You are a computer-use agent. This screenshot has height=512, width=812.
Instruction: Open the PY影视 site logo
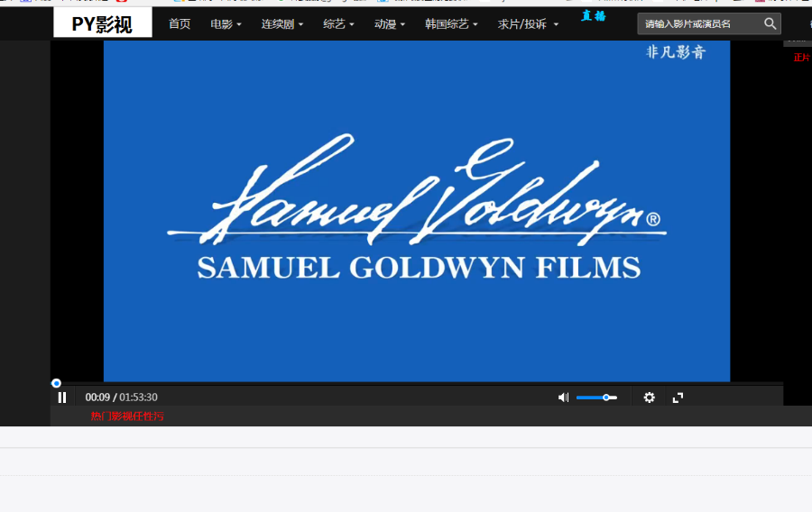[103, 23]
